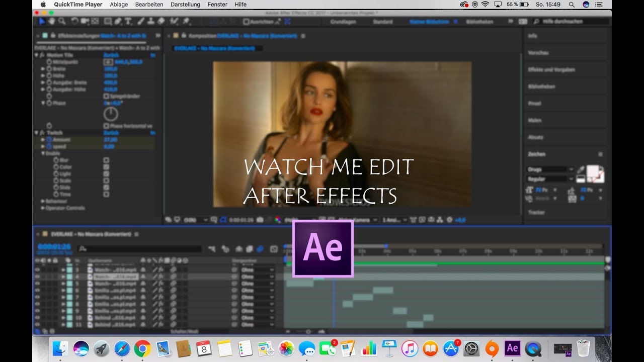
Task: Select the Unified Camera tool
Action: pyautogui.click(x=84, y=22)
